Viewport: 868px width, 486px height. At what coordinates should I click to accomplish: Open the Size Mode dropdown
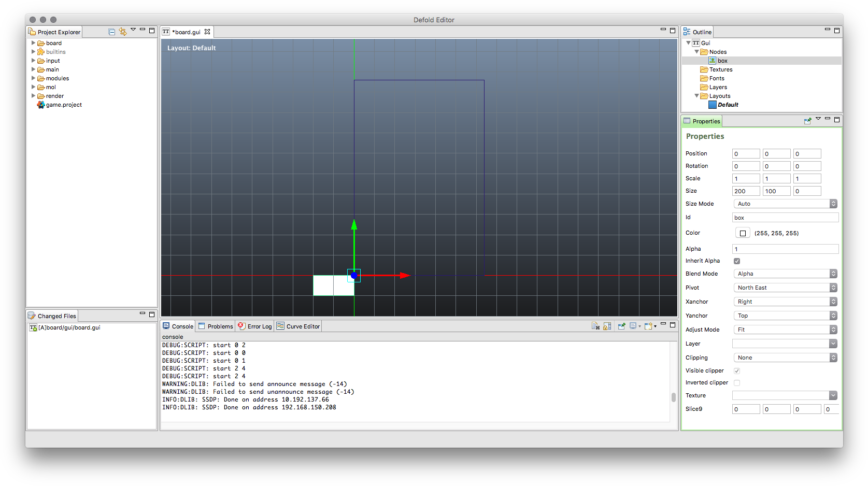click(786, 204)
